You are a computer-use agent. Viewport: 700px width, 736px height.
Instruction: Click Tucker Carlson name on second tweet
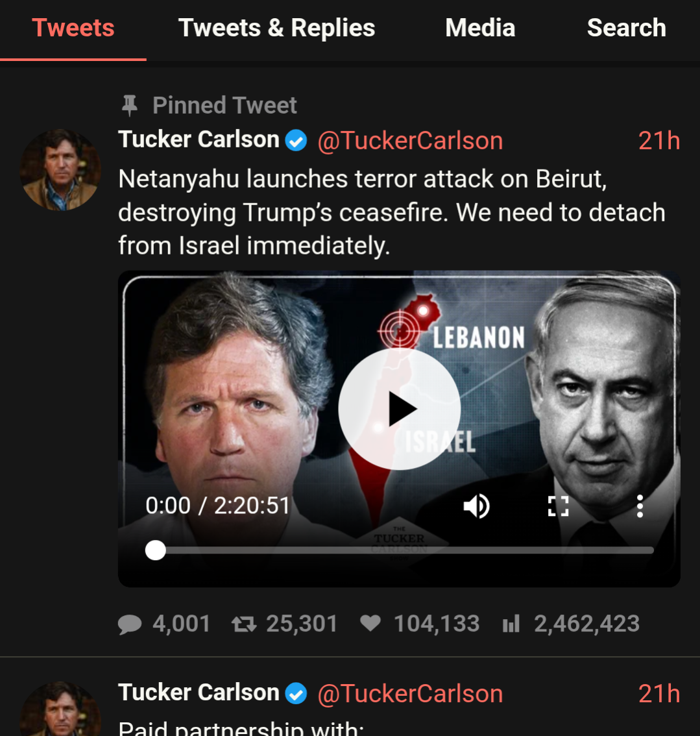pos(199,693)
